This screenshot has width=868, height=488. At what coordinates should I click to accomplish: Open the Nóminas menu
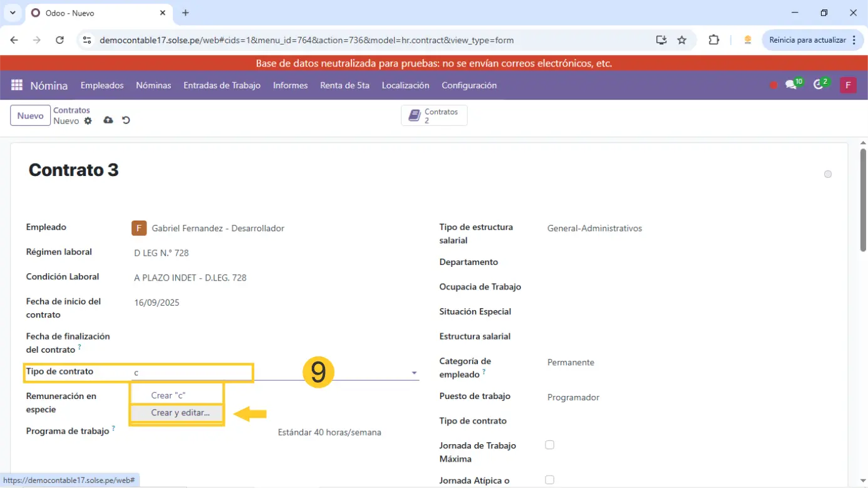(x=153, y=85)
